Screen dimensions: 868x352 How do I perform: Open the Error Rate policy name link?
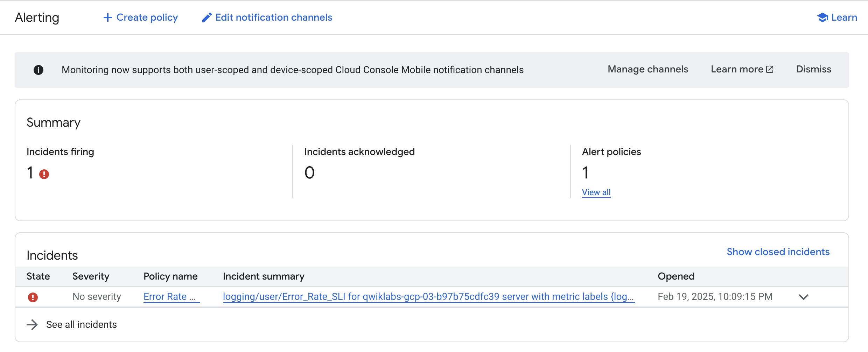click(x=171, y=297)
